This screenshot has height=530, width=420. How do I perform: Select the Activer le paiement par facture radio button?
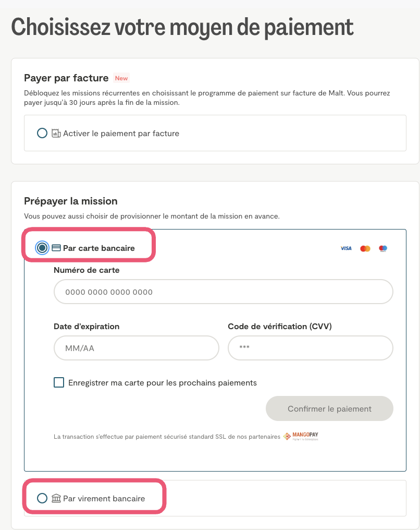tap(42, 134)
